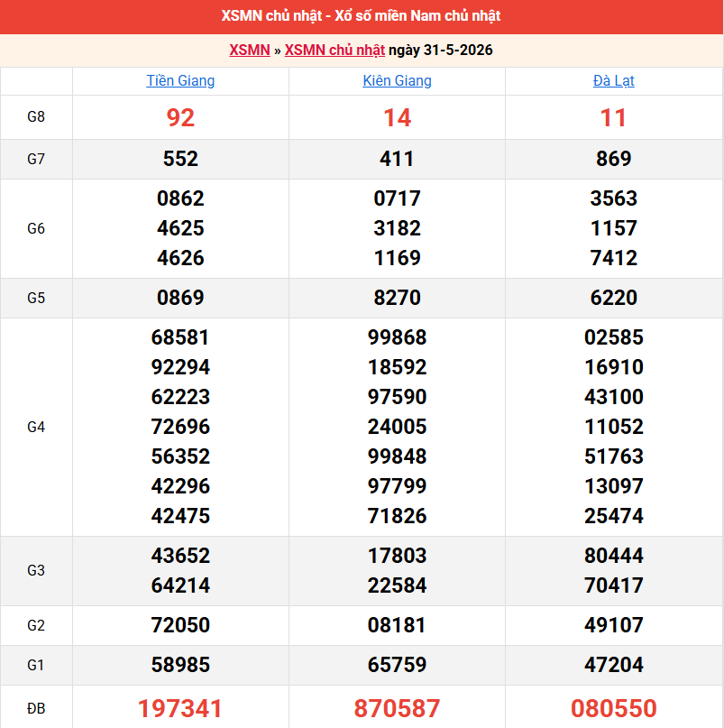Image resolution: width=724 pixels, height=728 pixels.
Task: Click Đà Lạt special prize 080550
Action: click(613, 708)
